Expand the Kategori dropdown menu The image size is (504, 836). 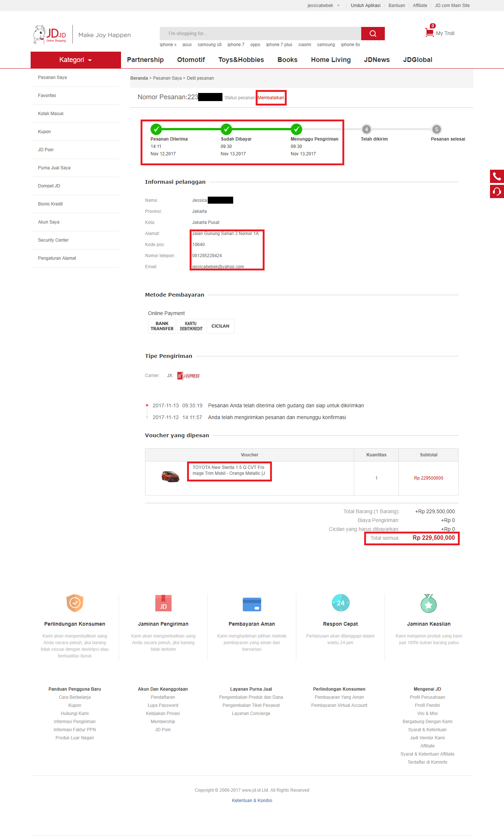[x=76, y=60]
